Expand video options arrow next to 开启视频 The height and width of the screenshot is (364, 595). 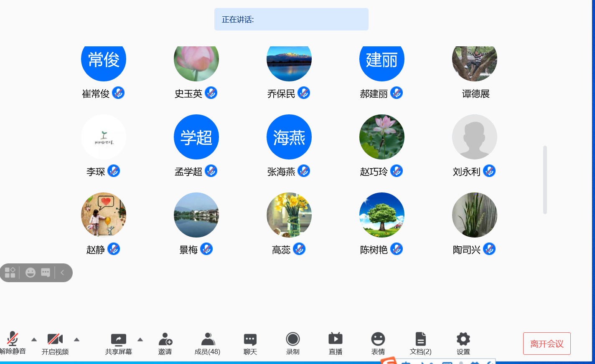click(x=76, y=339)
